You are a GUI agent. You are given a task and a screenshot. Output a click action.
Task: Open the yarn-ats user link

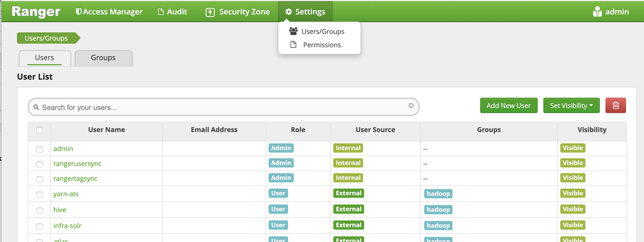tap(66, 194)
